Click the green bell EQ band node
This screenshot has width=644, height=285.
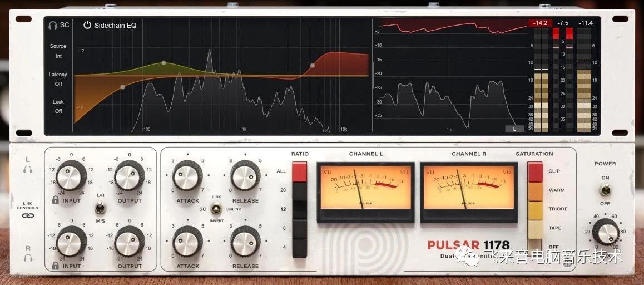point(164,63)
